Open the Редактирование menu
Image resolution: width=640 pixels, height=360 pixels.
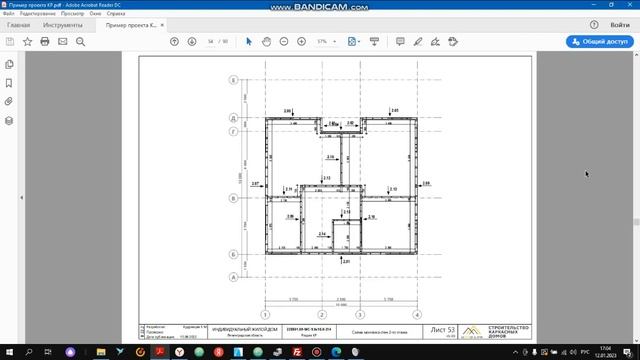38,13
